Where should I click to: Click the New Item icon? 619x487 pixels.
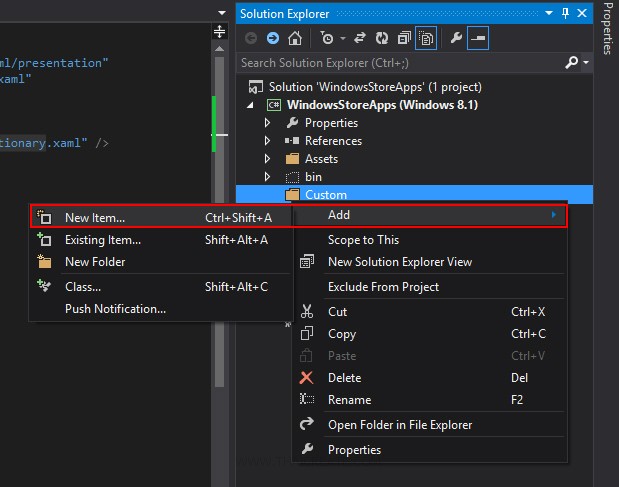point(44,217)
